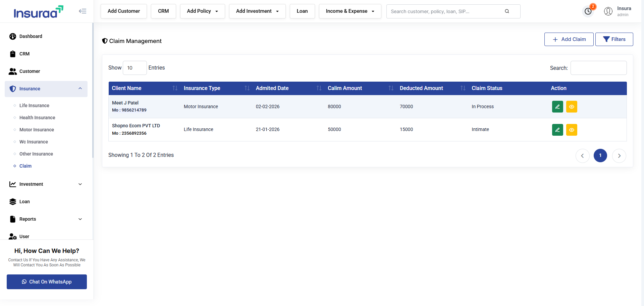Screen dimensions: 644x306
Task: Select 'Shopno Ecom PVT LTD' client name
Action: coord(136,126)
